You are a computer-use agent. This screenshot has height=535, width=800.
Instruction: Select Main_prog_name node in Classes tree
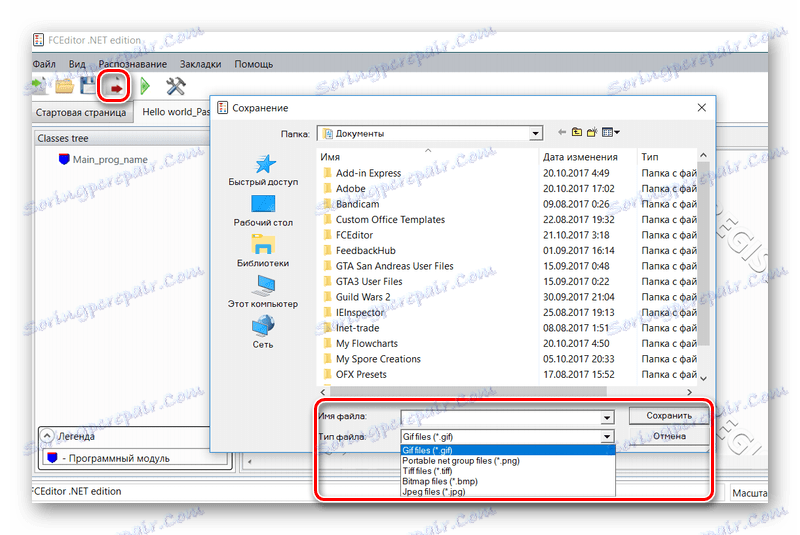point(110,160)
